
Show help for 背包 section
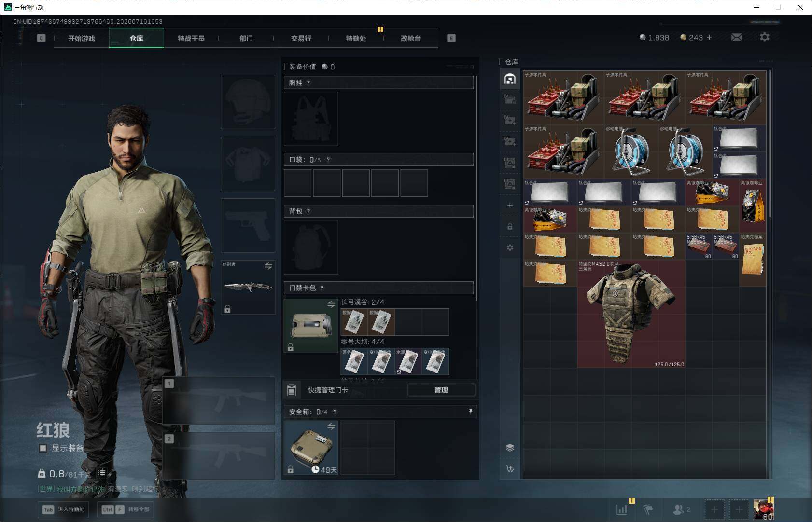tap(308, 211)
